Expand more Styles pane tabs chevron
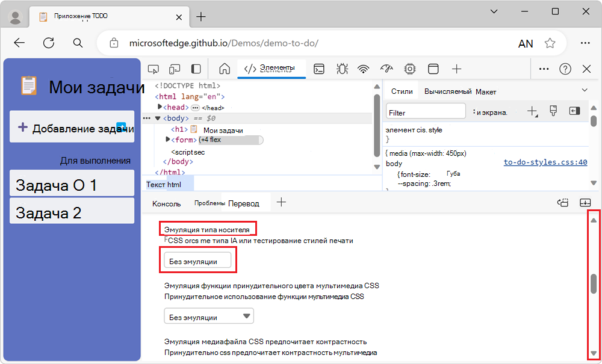602x364 pixels. point(585,90)
